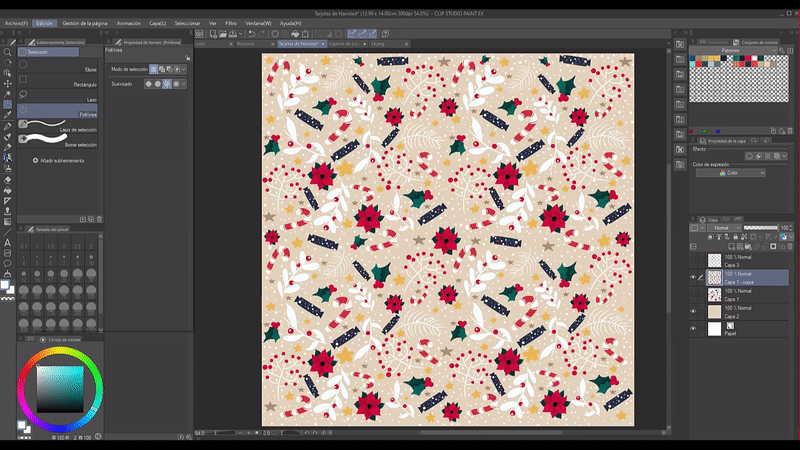
Task: Pick the Text tool in toolbar
Action: (x=7, y=242)
